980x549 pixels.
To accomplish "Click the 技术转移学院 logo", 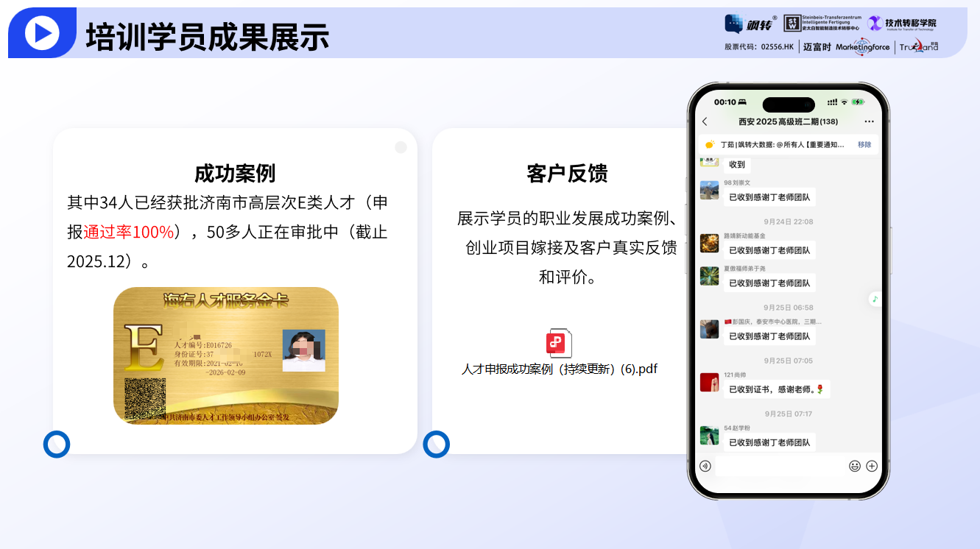I will pos(902,24).
